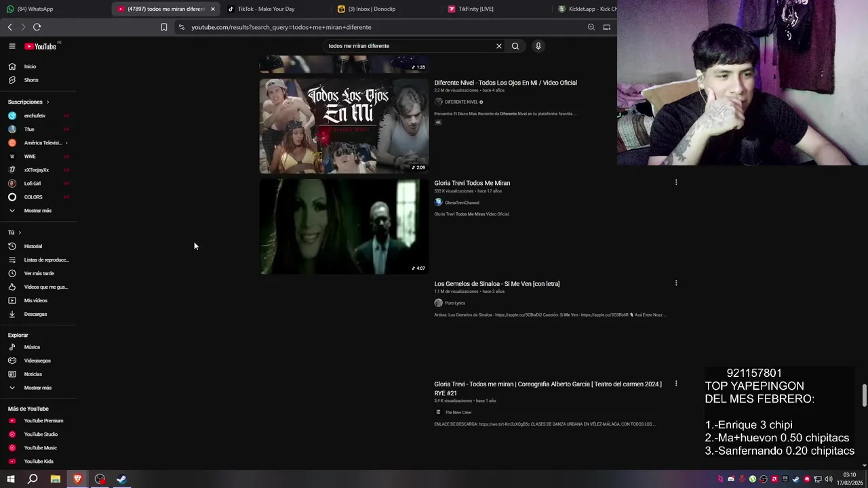Open Diferente Nivel - Todos Los Ojos En Mi title
Image resolution: width=868 pixels, height=488 pixels.
(505, 83)
